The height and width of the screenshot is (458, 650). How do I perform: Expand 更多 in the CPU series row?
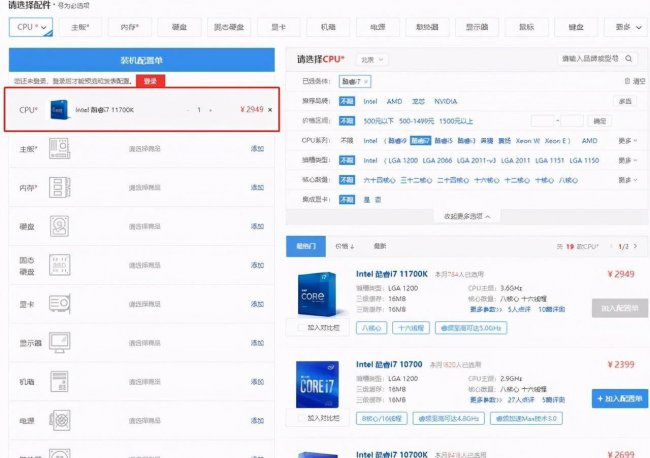coord(628,141)
